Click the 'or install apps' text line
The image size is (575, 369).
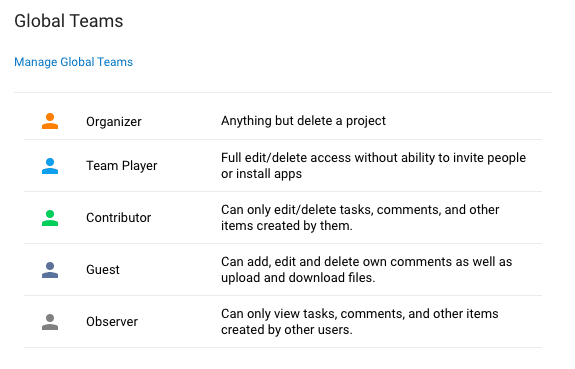261,174
